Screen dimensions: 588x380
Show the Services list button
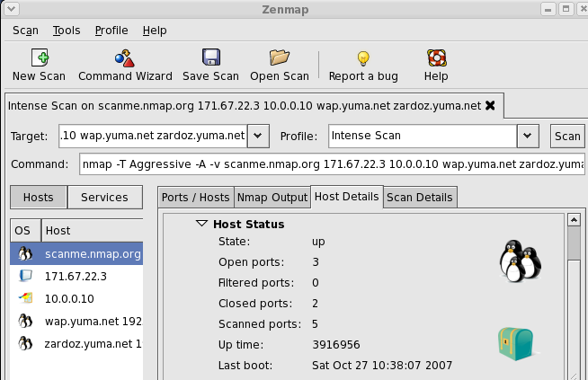pyautogui.click(x=104, y=197)
